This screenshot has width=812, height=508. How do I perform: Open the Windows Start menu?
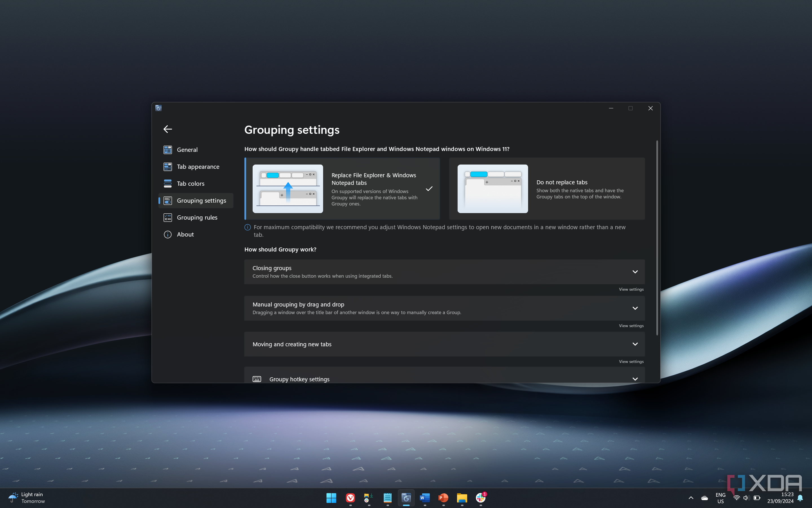coord(331,498)
